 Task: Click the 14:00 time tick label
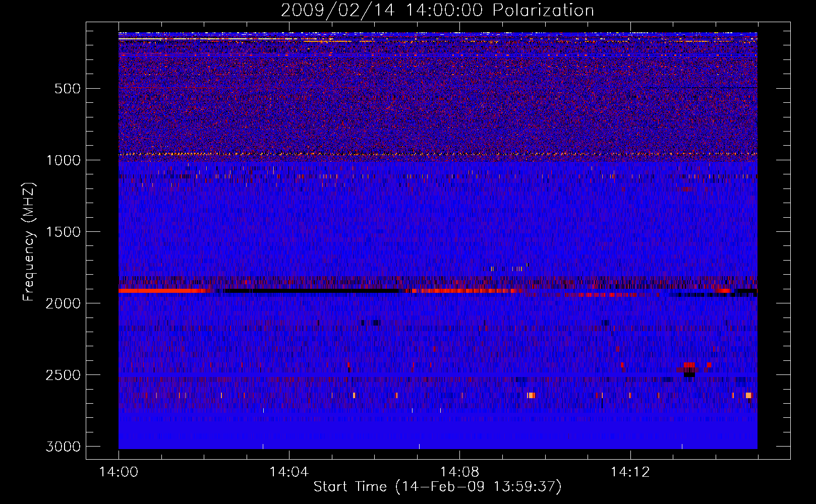click(119, 472)
